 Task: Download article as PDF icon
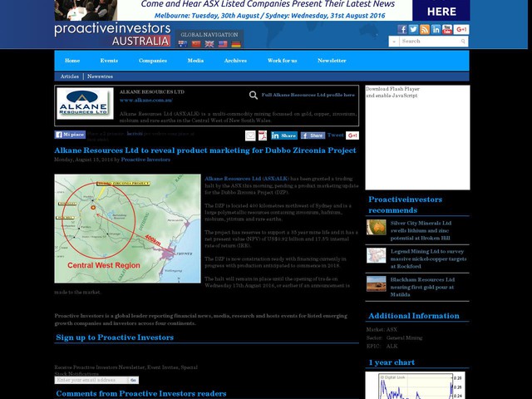263,135
